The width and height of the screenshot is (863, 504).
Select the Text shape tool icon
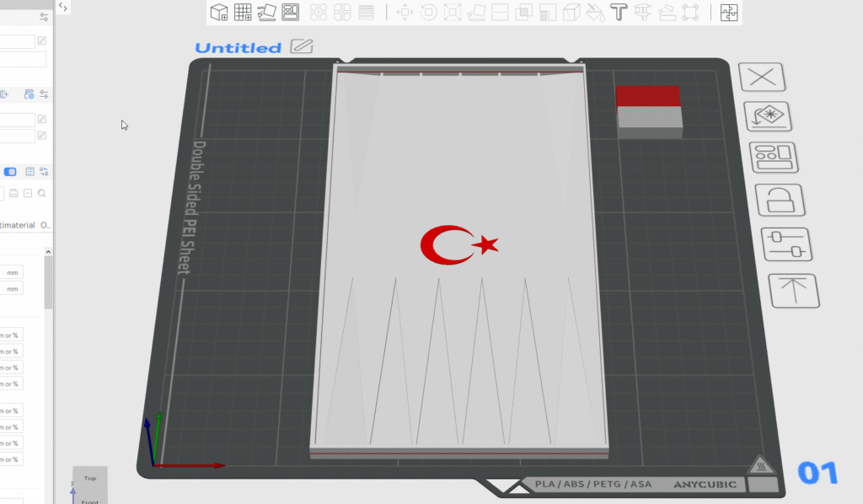tap(619, 12)
